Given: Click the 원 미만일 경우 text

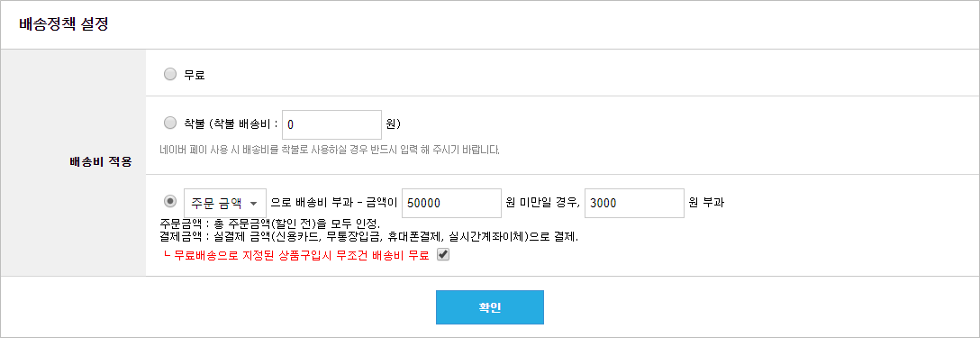Looking at the screenshot, I should pyautogui.click(x=543, y=203).
